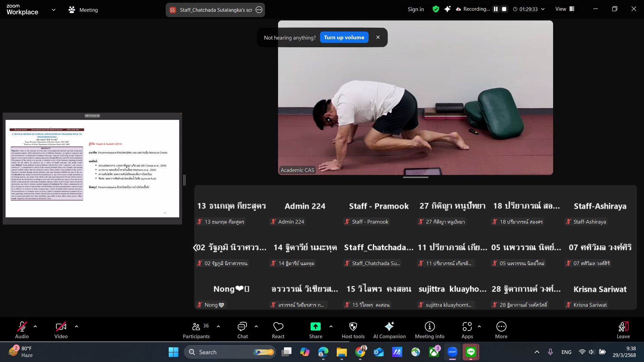Open the More options ellipsis icon

pyautogui.click(x=501, y=327)
